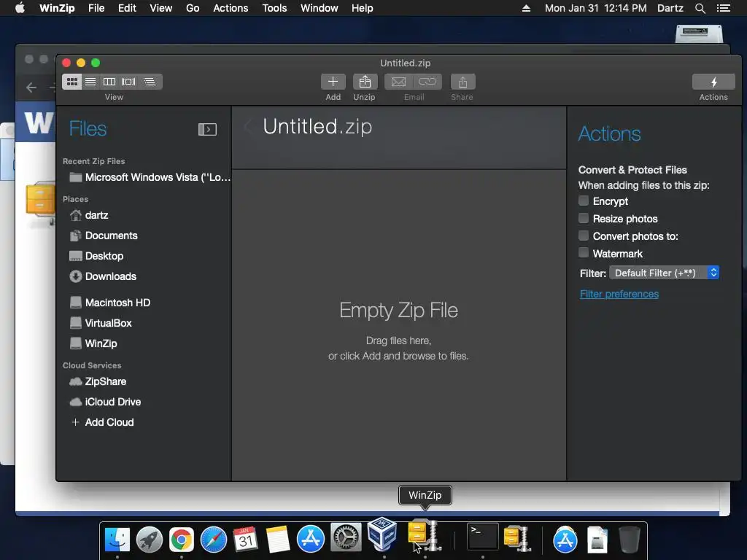747x560 pixels.
Task: Click the eject icon in menu bar
Action: (526, 8)
